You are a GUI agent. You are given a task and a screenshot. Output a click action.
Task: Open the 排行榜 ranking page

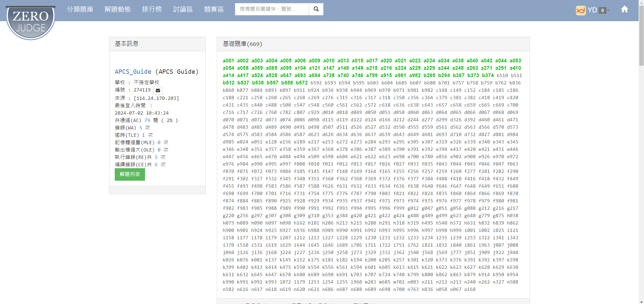[152, 9]
